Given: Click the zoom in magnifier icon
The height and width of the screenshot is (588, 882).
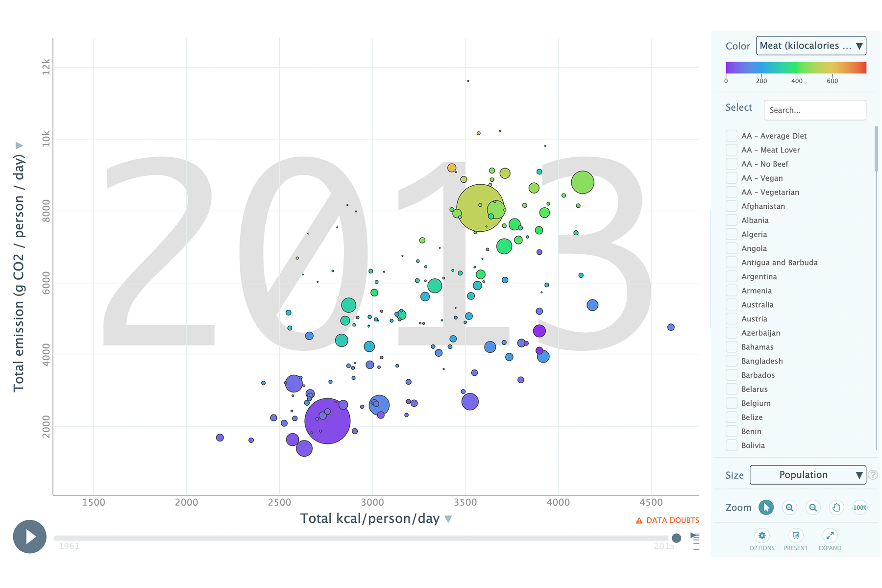Looking at the screenshot, I should coord(789,508).
